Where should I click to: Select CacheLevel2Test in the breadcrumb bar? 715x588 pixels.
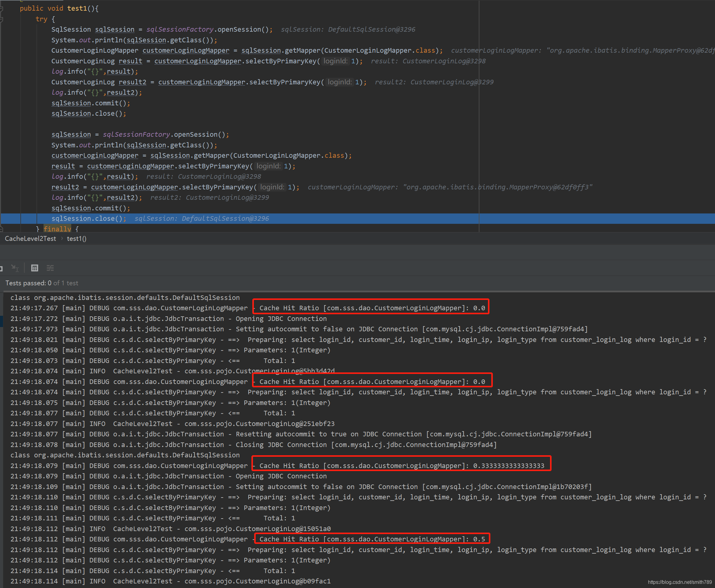[30, 238]
